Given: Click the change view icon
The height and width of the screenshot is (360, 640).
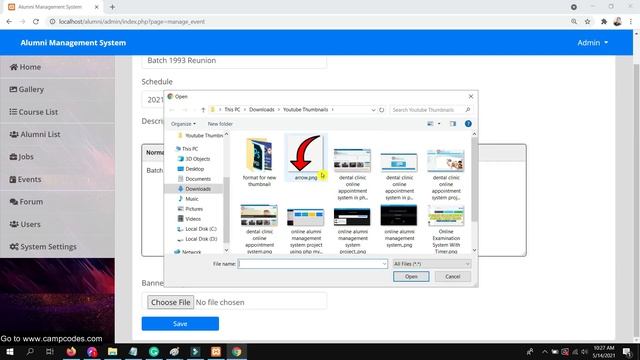Looking at the screenshot, I should 430,124.
